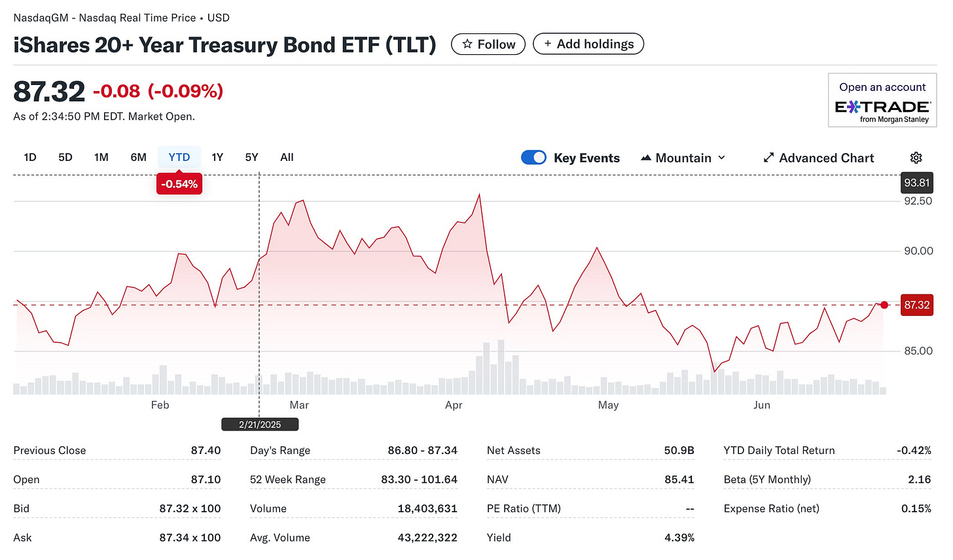Click the Bid value 87.32 x 100
This screenshot has height=560, width=953.
[190, 508]
